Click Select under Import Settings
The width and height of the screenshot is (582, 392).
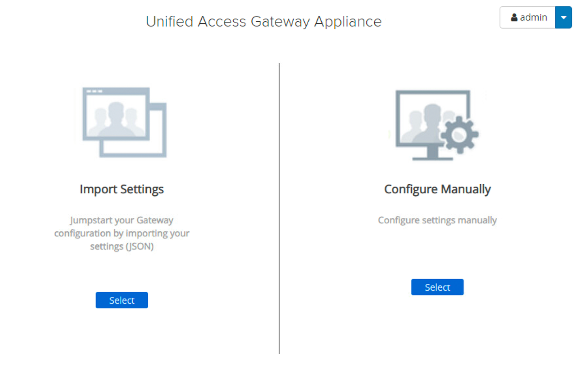[122, 300]
